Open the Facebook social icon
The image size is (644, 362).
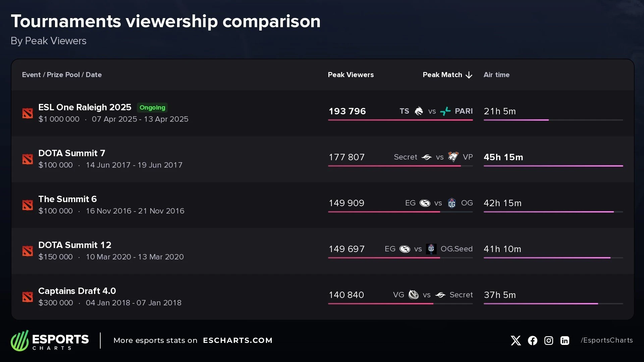pos(532,341)
